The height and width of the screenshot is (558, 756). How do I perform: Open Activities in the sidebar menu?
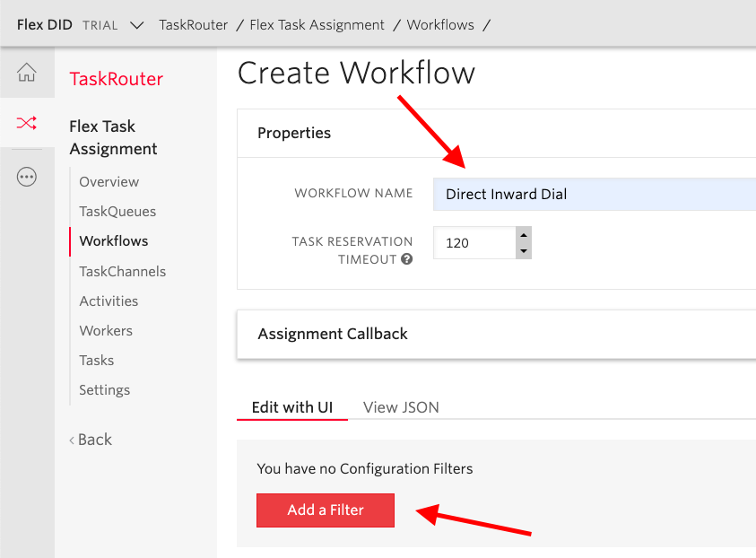tap(109, 301)
